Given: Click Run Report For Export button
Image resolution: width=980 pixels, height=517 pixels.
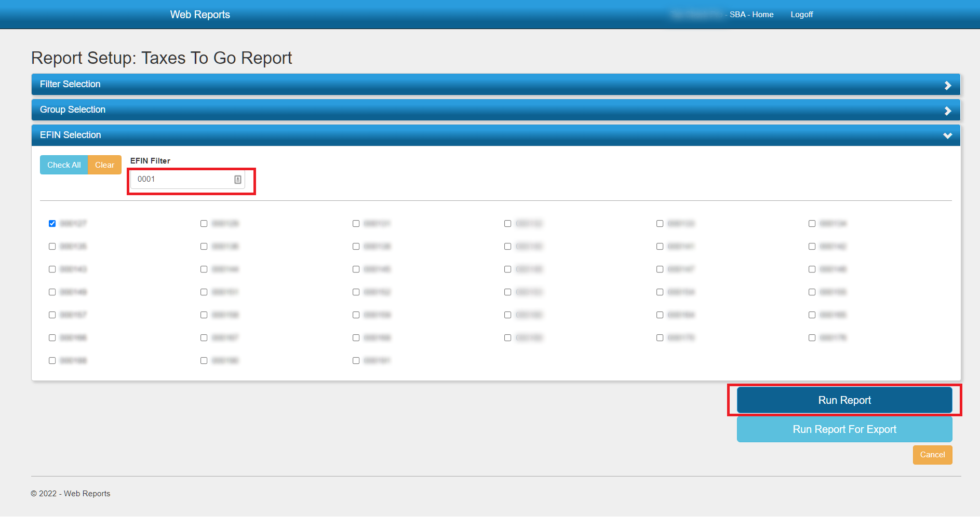Looking at the screenshot, I should 844,429.
